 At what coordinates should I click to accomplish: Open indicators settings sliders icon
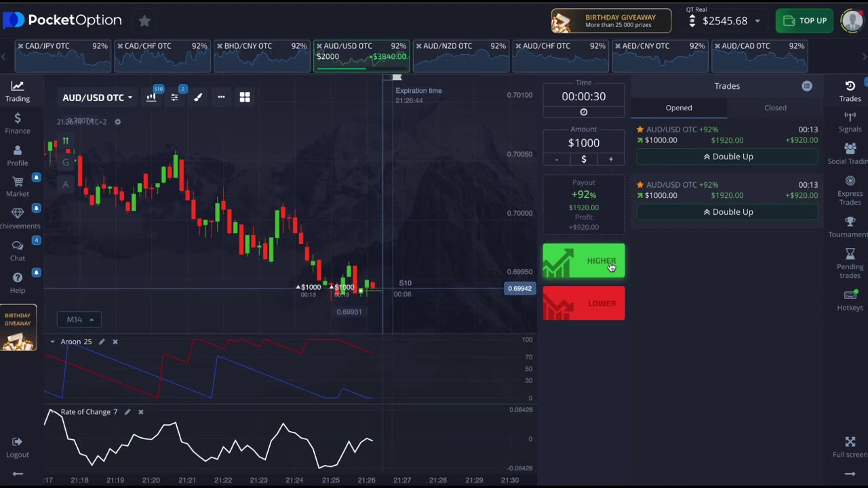pyautogui.click(x=174, y=97)
